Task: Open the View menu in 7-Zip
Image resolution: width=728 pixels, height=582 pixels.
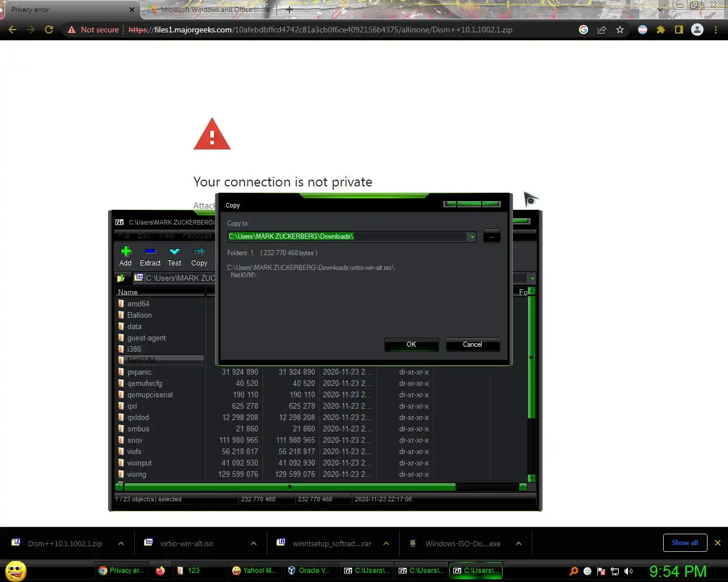Action: (167, 235)
